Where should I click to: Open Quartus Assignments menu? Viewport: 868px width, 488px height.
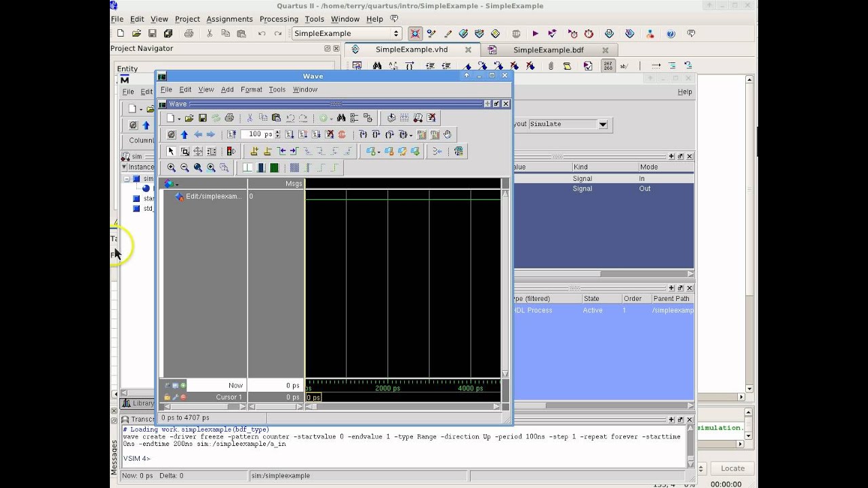[x=229, y=19]
